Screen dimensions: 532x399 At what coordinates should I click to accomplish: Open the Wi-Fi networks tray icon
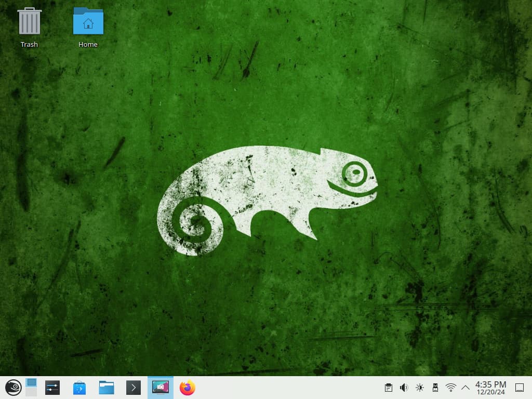451,388
